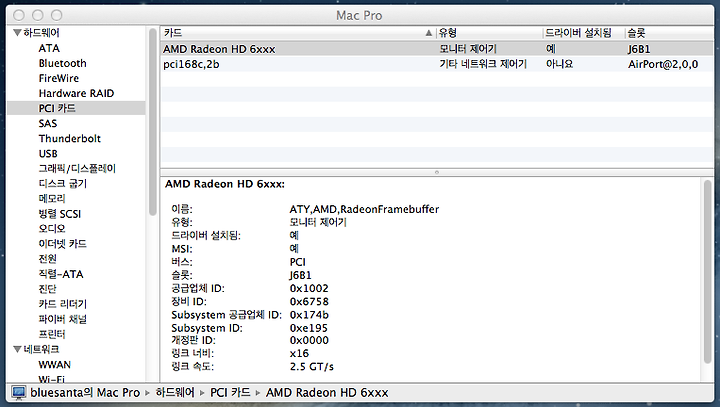Open the SAS sidebar entry
720x407 pixels.
[x=48, y=124]
